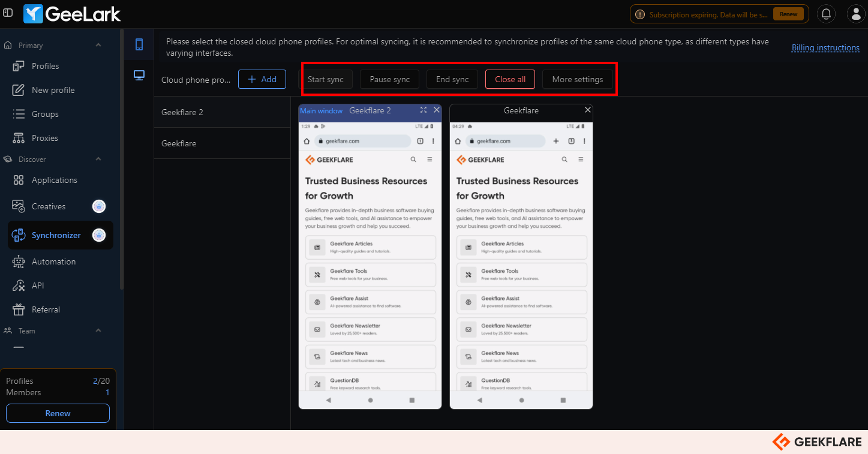Open Geekflare Assist in Geekflare 2 phone
Screen dimensions: 868x454
click(370, 302)
